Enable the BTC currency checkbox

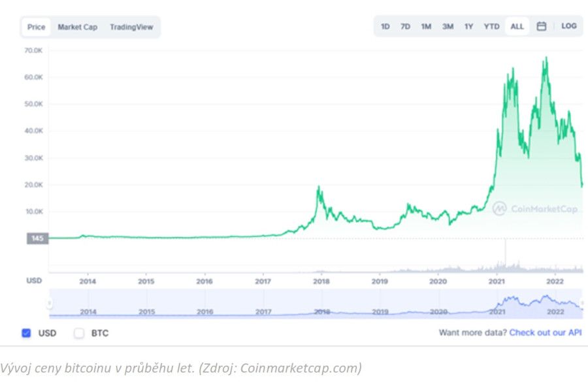(x=79, y=333)
